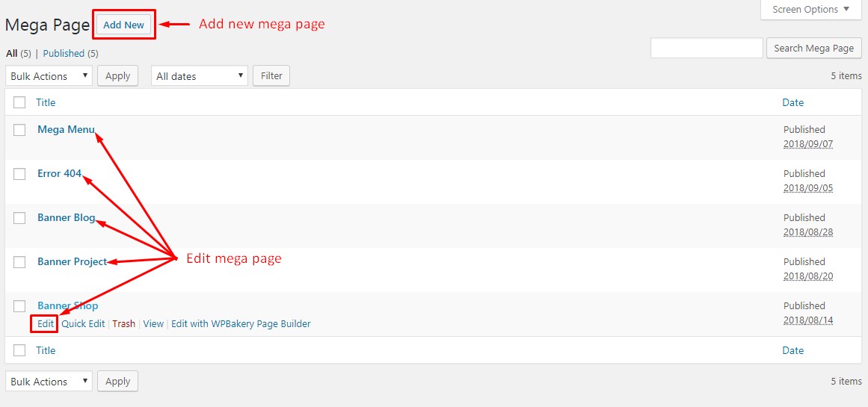The image size is (868, 407).
Task: Sort the list by Date column header
Action: tap(792, 103)
